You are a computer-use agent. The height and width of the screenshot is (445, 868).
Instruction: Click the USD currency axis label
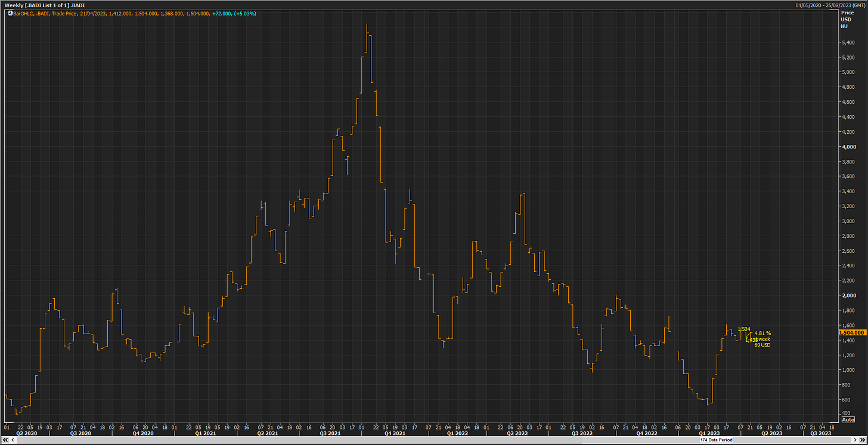point(845,19)
